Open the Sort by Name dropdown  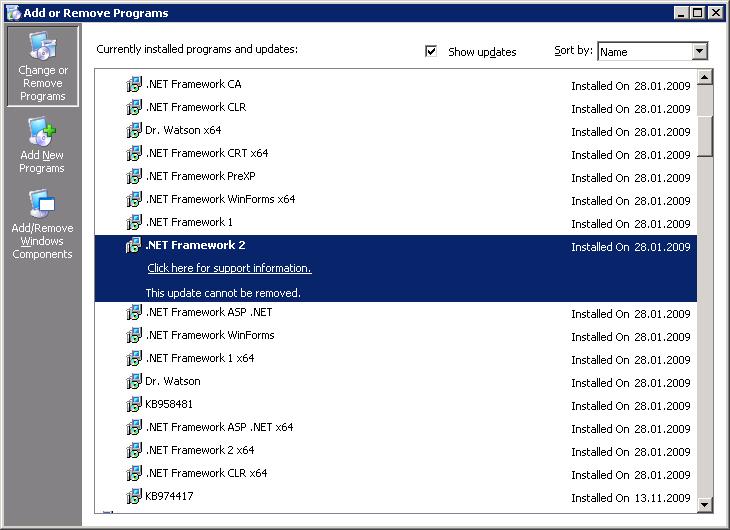coord(699,51)
